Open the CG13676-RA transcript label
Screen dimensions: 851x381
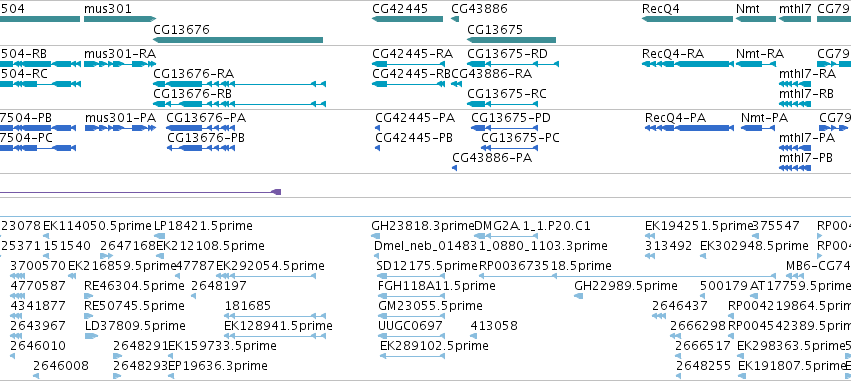click(x=194, y=73)
